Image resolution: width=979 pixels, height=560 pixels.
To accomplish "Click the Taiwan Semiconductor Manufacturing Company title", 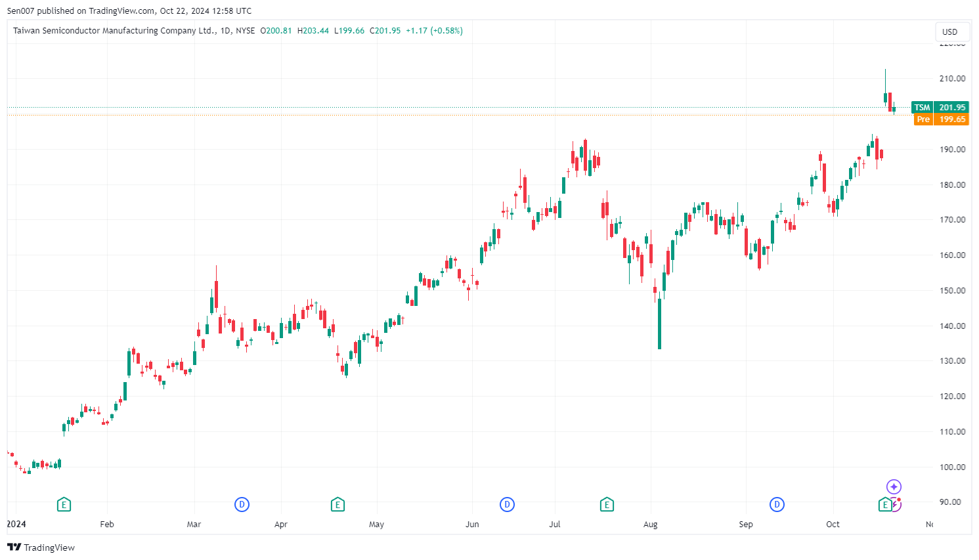I will click(x=115, y=31).
